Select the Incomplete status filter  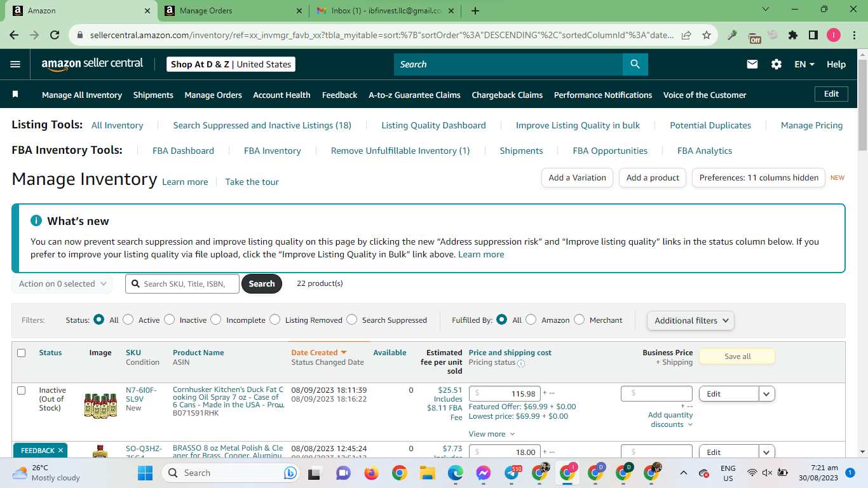coord(216,320)
